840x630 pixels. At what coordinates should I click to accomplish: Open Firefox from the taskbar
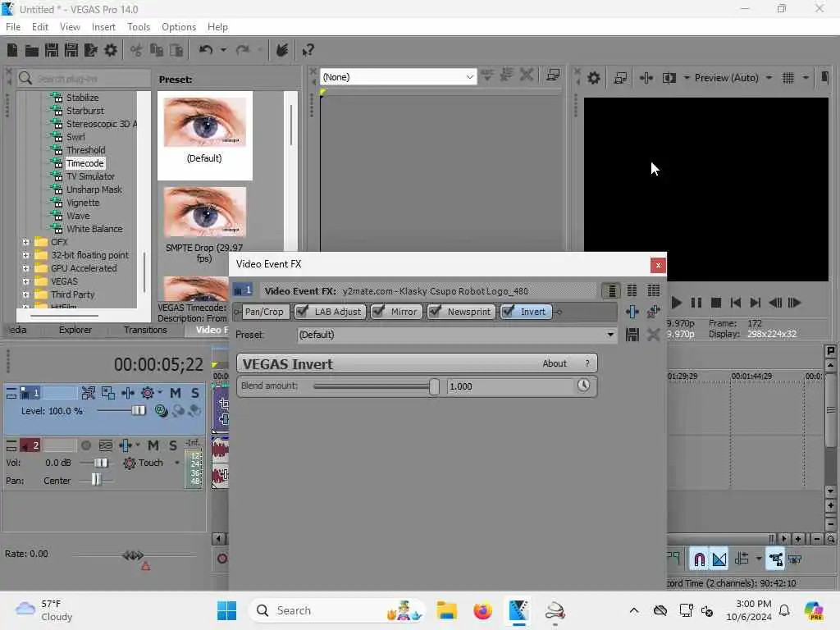pyautogui.click(x=482, y=610)
